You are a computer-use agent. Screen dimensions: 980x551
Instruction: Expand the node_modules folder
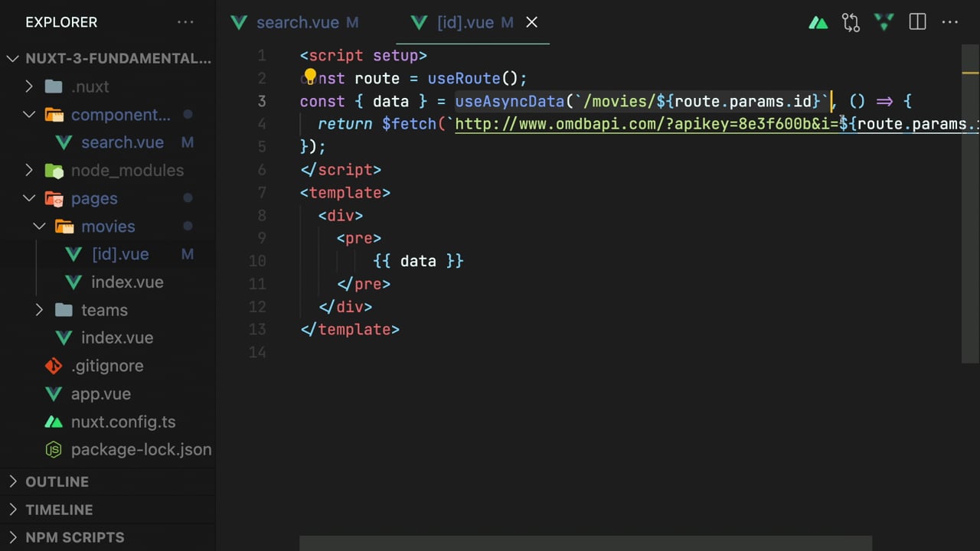[29, 170]
